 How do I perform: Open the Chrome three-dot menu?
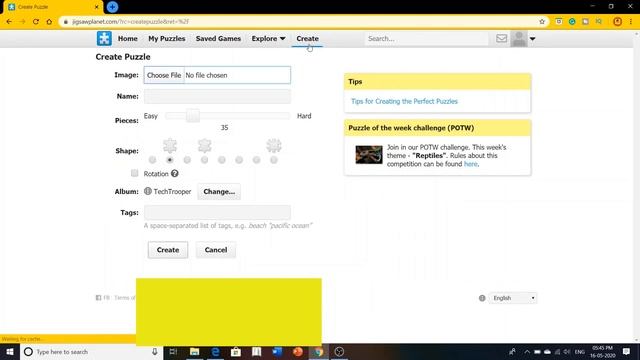click(631, 22)
